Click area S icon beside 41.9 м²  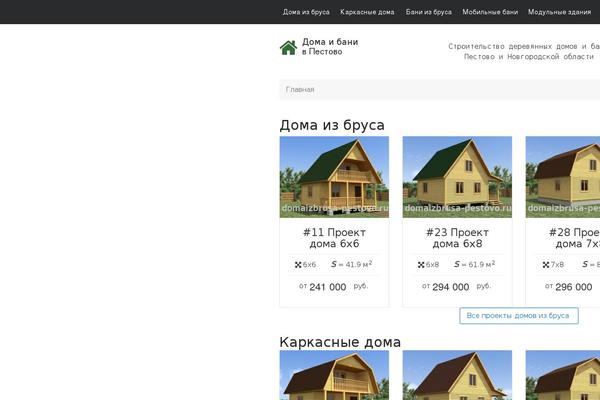point(334,264)
